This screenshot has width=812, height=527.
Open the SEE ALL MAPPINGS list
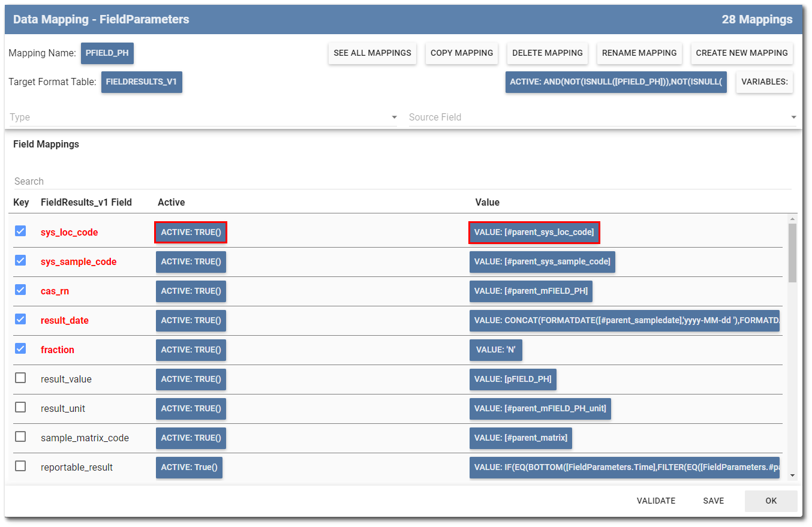coord(372,53)
